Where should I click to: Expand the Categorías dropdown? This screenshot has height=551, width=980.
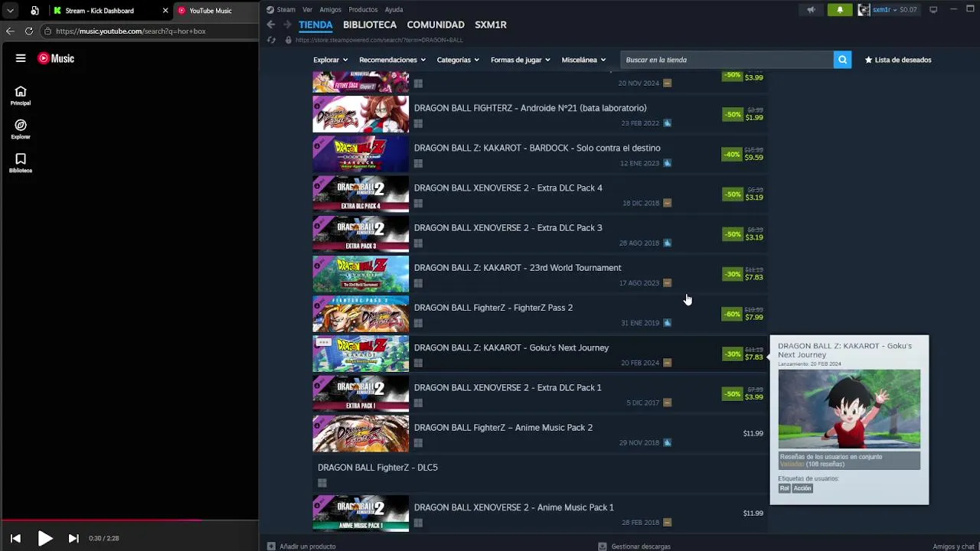(x=458, y=60)
